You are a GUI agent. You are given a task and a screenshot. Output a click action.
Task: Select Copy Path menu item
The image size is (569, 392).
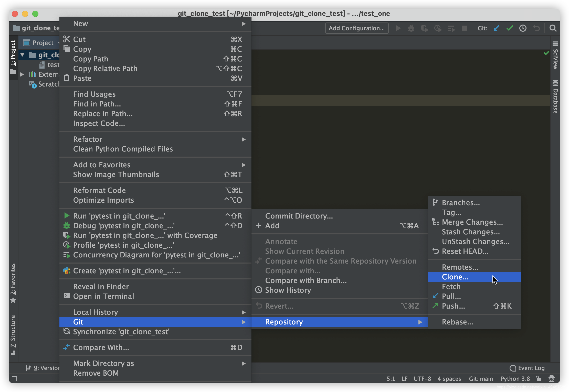coord(155,59)
